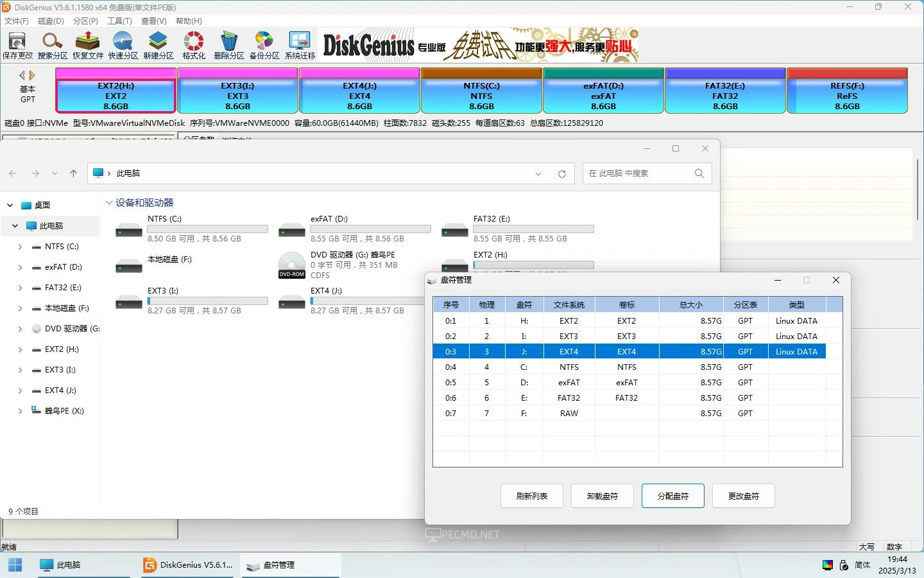
Task: Select the EXT2(H:) partition block
Action: pos(116,91)
